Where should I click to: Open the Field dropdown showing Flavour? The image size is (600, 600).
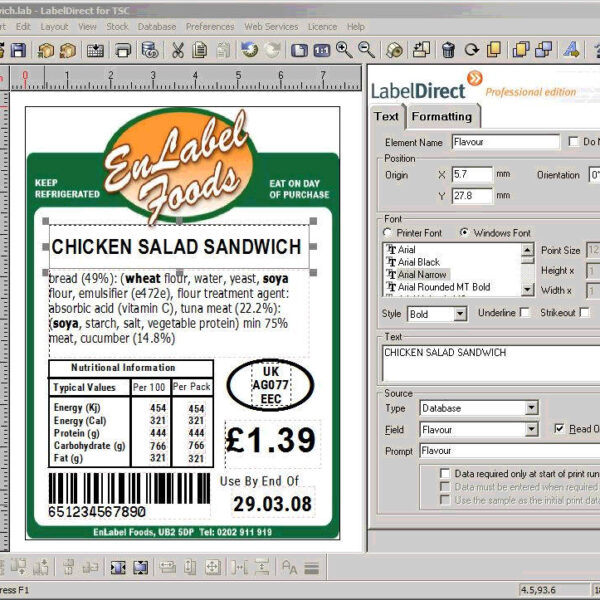click(x=531, y=429)
